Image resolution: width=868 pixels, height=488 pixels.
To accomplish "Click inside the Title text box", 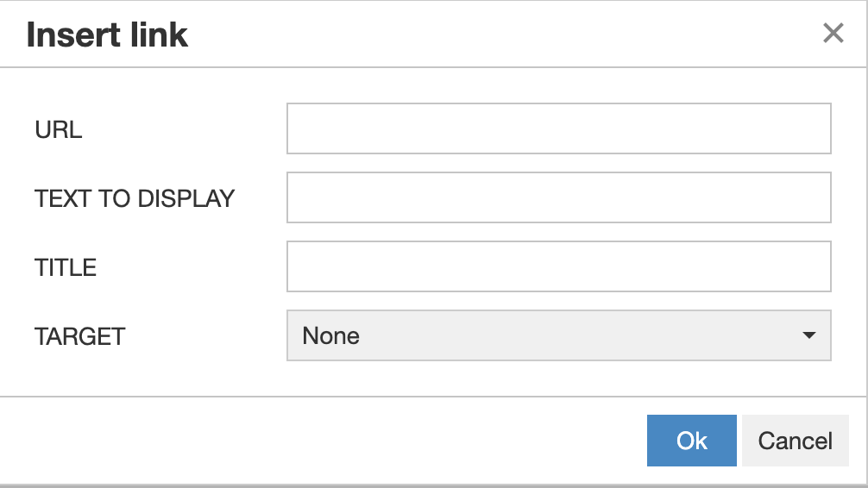I will click(558, 266).
